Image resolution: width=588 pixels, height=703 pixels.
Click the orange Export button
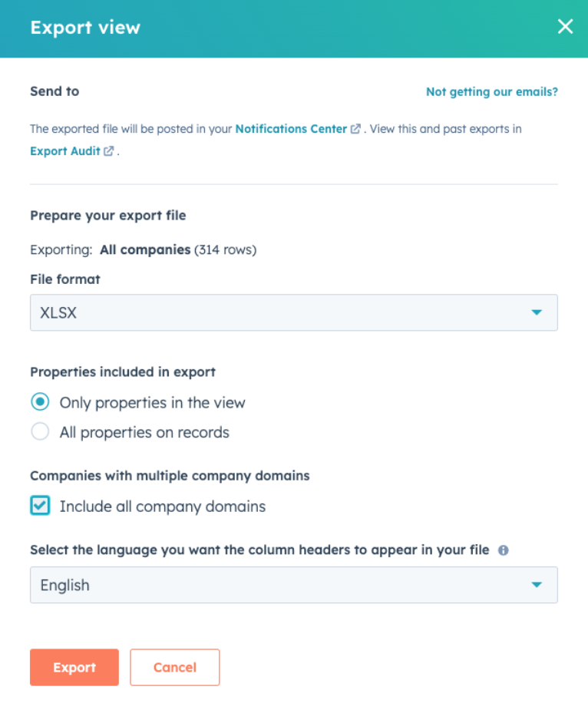[74, 667]
